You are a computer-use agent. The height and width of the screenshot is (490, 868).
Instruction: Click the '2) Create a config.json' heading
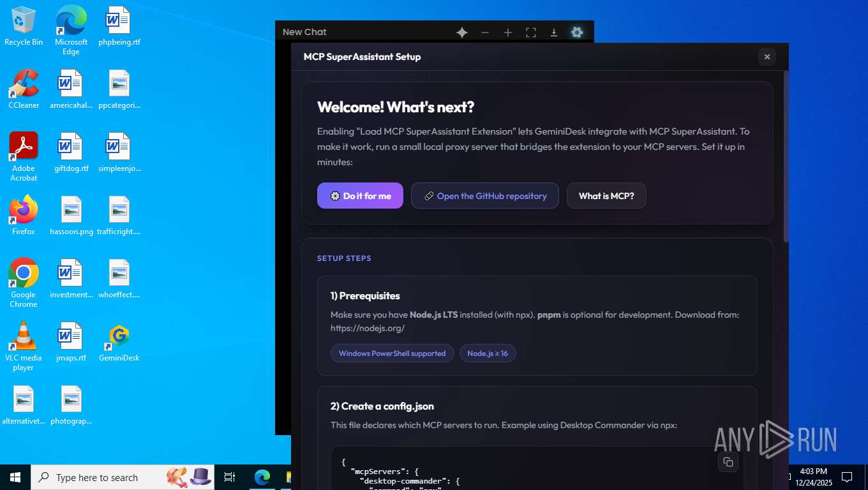382,406
